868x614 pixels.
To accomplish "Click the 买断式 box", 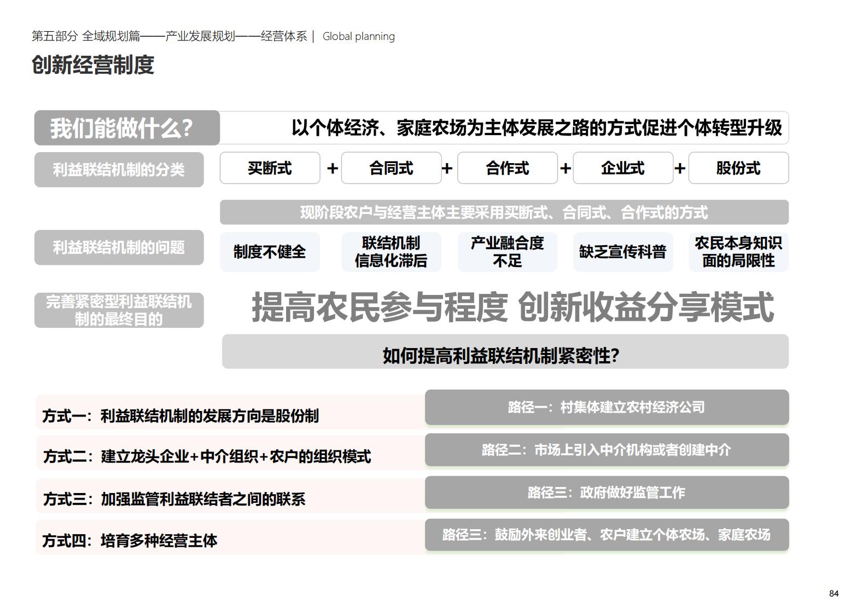I will [x=270, y=168].
